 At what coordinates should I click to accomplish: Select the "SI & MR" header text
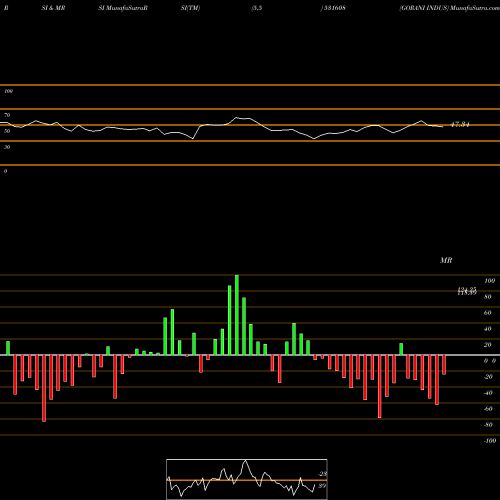point(53,8)
